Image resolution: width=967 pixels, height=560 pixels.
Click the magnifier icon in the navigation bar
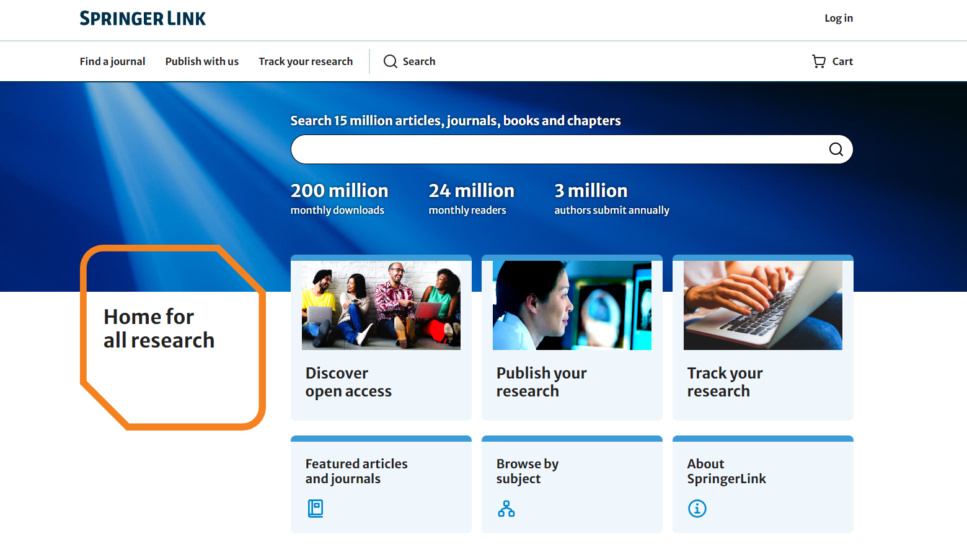coord(391,61)
